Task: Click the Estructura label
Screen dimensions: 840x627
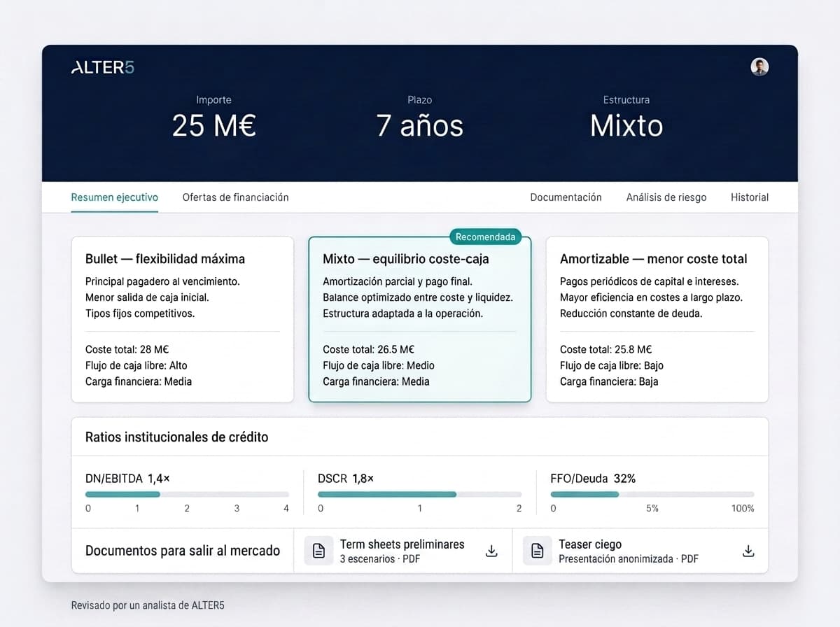Action: coord(626,100)
